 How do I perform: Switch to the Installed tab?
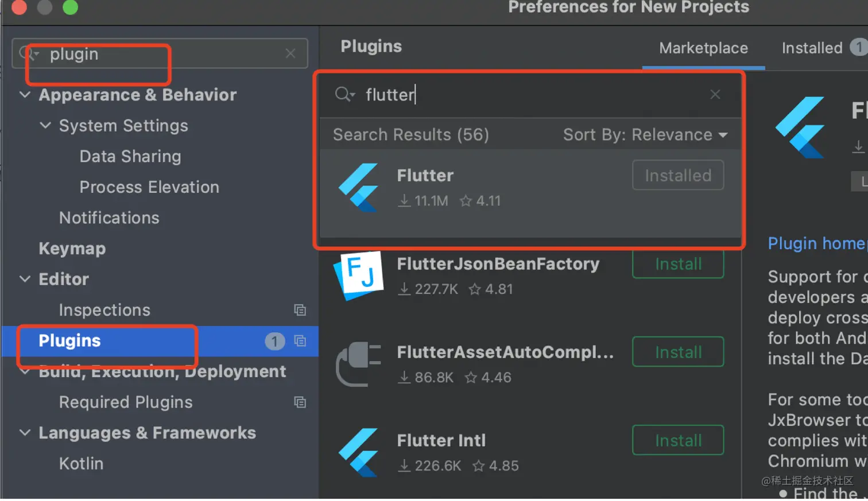click(x=812, y=48)
